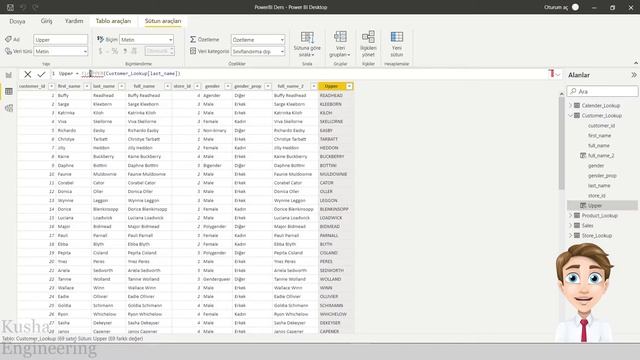Open last_name column filter dropdown
This screenshot has height=360, width=640.
point(122,86)
